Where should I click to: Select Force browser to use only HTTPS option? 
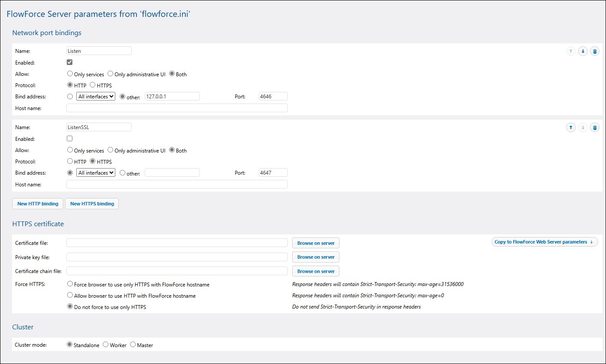[x=70, y=284]
